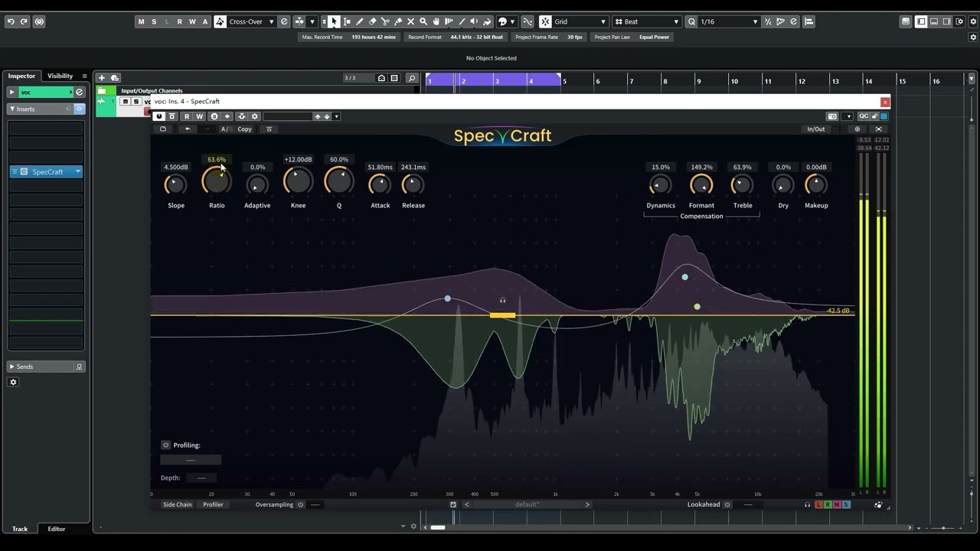Expand the Sends section
980x551 pixels.
[x=12, y=367]
